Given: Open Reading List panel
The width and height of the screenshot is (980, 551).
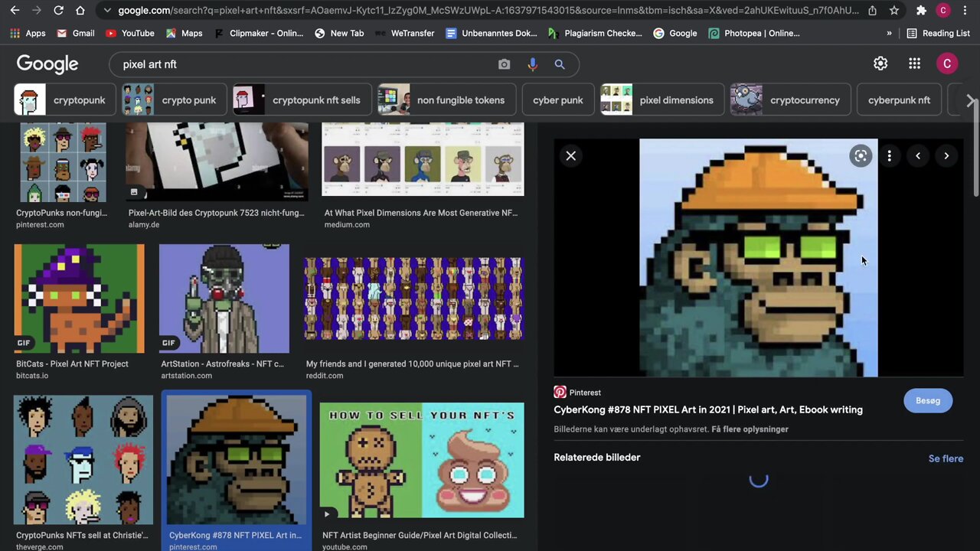Looking at the screenshot, I should tap(938, 34).
